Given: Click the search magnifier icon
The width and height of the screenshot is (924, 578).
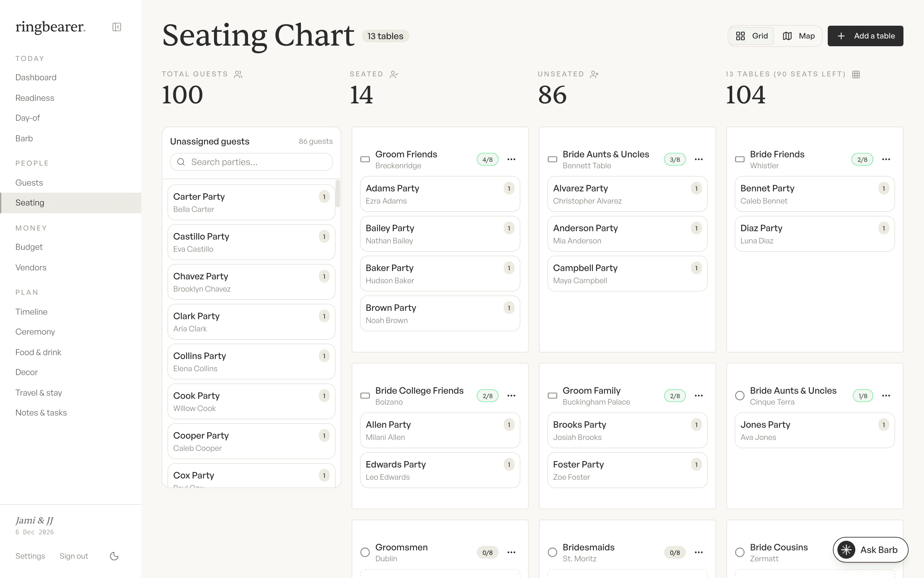Looking at the screenshot, I should (181, 162).
